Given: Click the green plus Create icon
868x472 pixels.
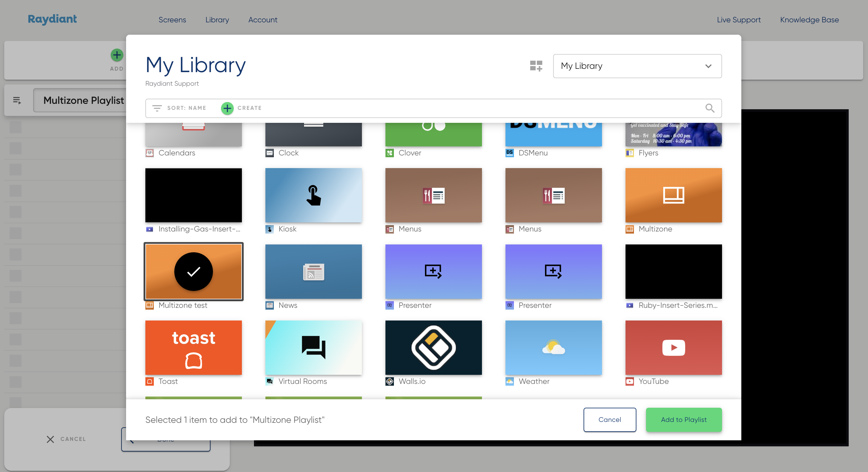Looking at the screenshot, I should (x=227, y=108).
